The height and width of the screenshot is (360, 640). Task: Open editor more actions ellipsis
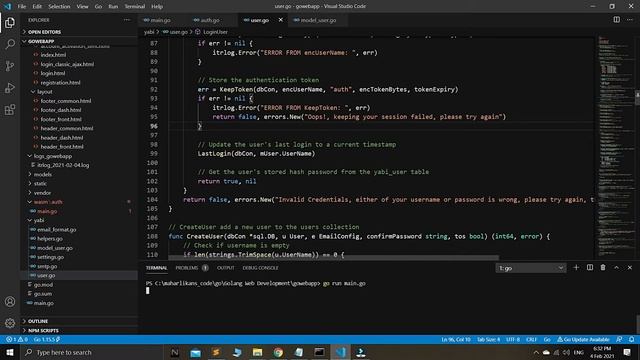coord(630,20)
